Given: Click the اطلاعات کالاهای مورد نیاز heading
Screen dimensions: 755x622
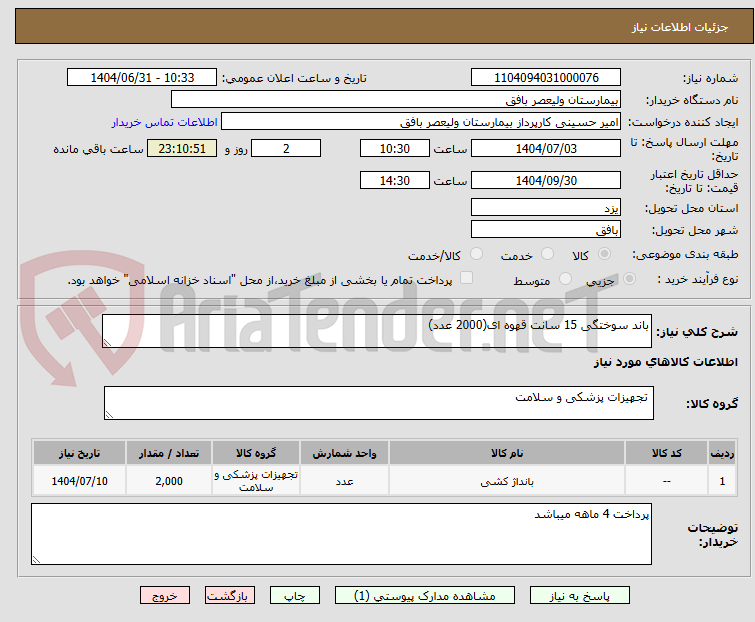Looking at the screenshot, I should (x=665, y=362).
